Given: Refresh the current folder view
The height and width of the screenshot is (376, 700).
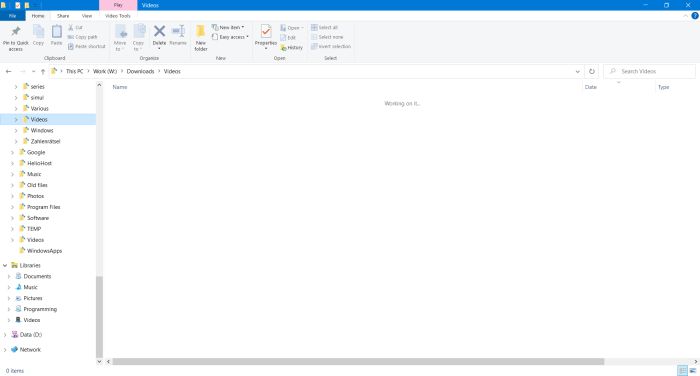Looking at the screenshot, I should click(592, 71).
